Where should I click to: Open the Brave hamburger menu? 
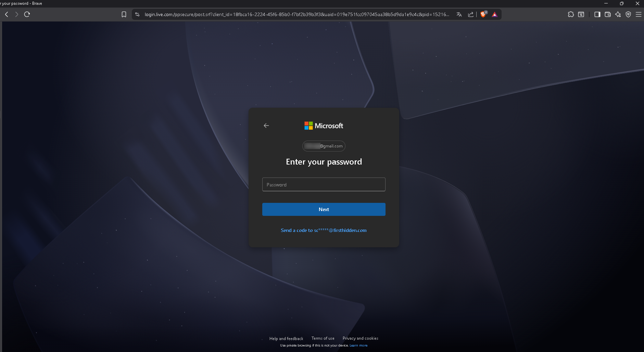click(639, 14)
